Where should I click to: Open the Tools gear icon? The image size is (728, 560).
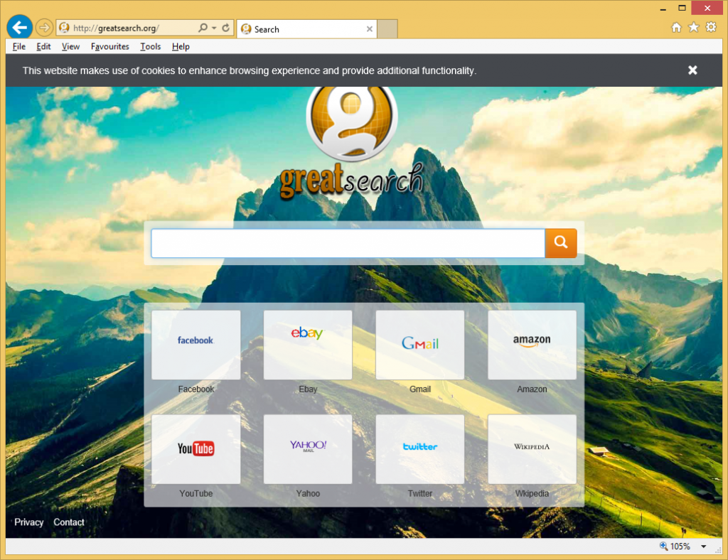coord(711,28)
